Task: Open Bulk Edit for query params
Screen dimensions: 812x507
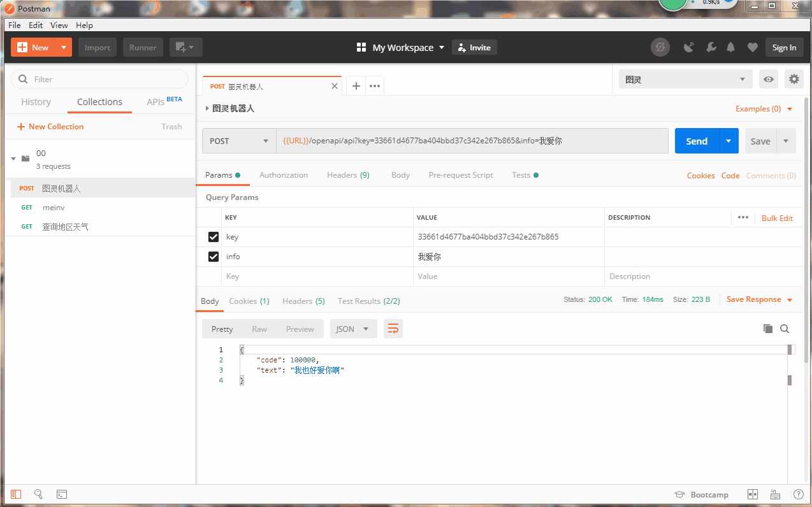Action: [777, 218]
